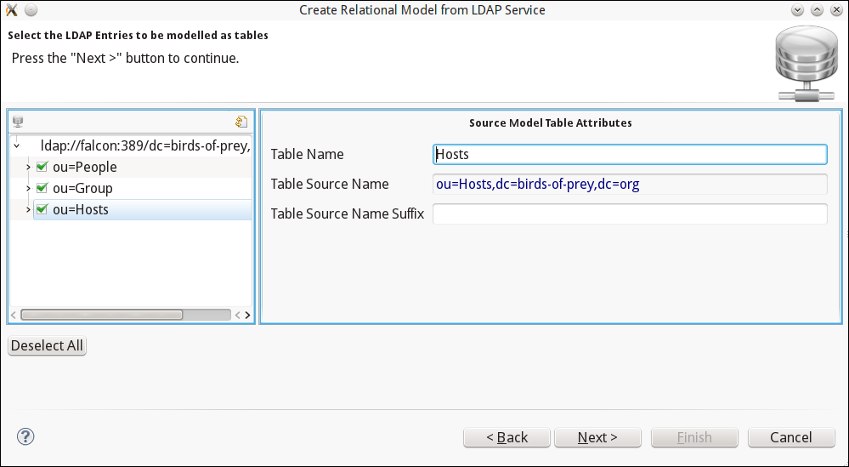Screen dimensions: 849x467
Task: Click the Table Source Name Suffix label
Action: (x=348, y=214)
